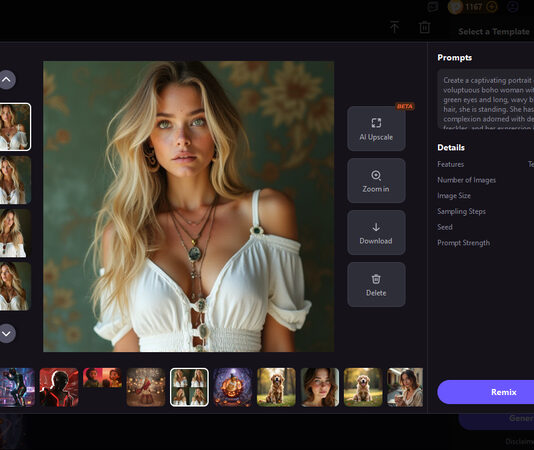The width and height of the screenshot is (534, 450).
Task: Click the AI Upscale expand-corners icon
Action: point(376,123)
